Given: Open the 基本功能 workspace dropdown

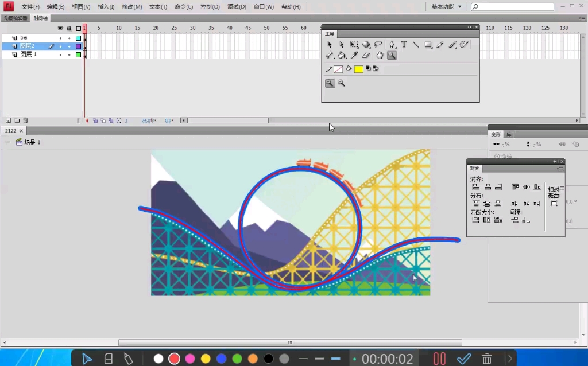Looking at the screenshot, I should click(x=446, y=7).
